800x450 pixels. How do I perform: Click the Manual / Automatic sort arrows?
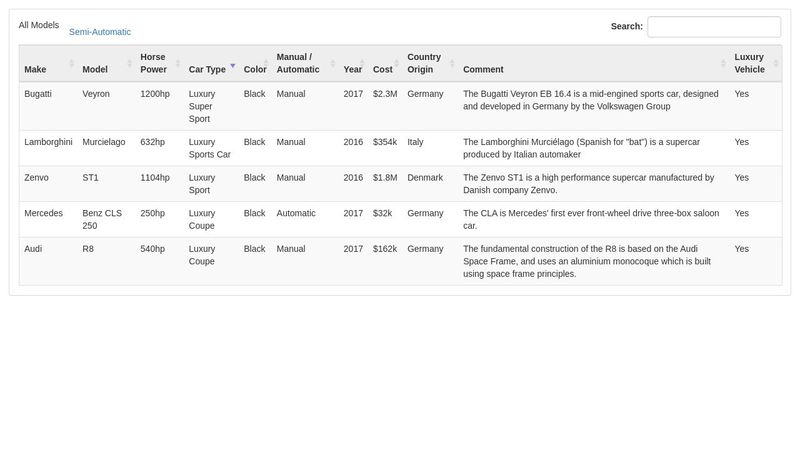(x=333, y=63)
